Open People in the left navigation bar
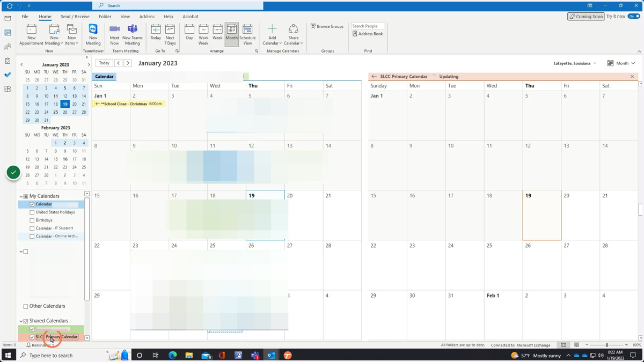644x362 pixels. pyautogui.click(x=8, y=47)
